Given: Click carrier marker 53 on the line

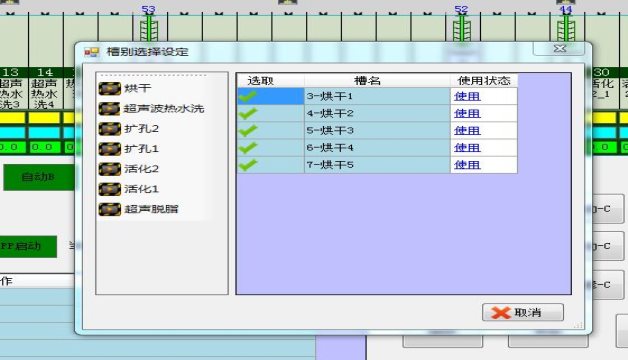Looking at the screenshot, I should 149,26.
